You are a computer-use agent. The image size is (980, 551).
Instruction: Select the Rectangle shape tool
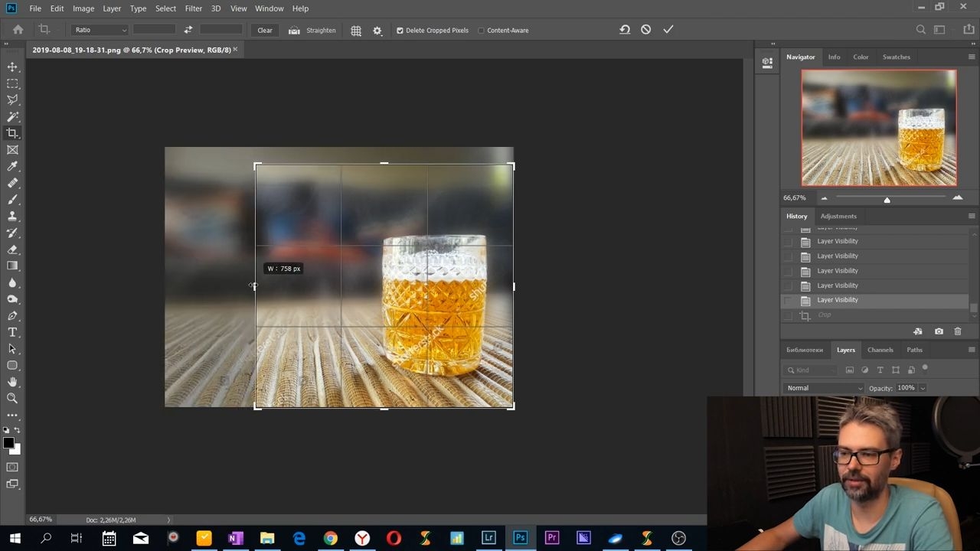[x=12, y=365]
